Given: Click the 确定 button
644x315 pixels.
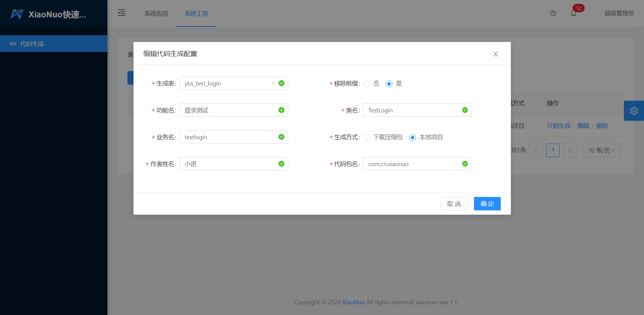Looking at the screenshot, I should click(x=487, y=204).
